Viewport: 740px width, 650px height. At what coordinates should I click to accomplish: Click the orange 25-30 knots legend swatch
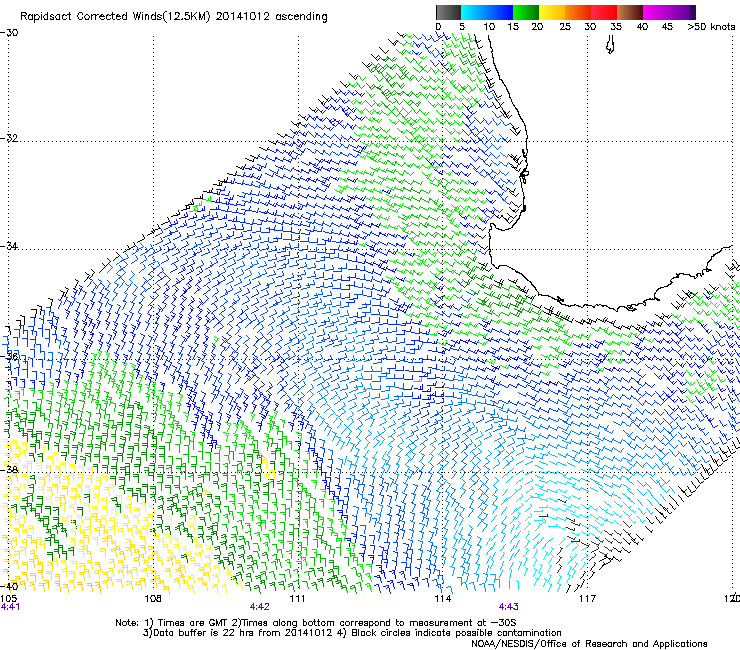pos(578,12)
